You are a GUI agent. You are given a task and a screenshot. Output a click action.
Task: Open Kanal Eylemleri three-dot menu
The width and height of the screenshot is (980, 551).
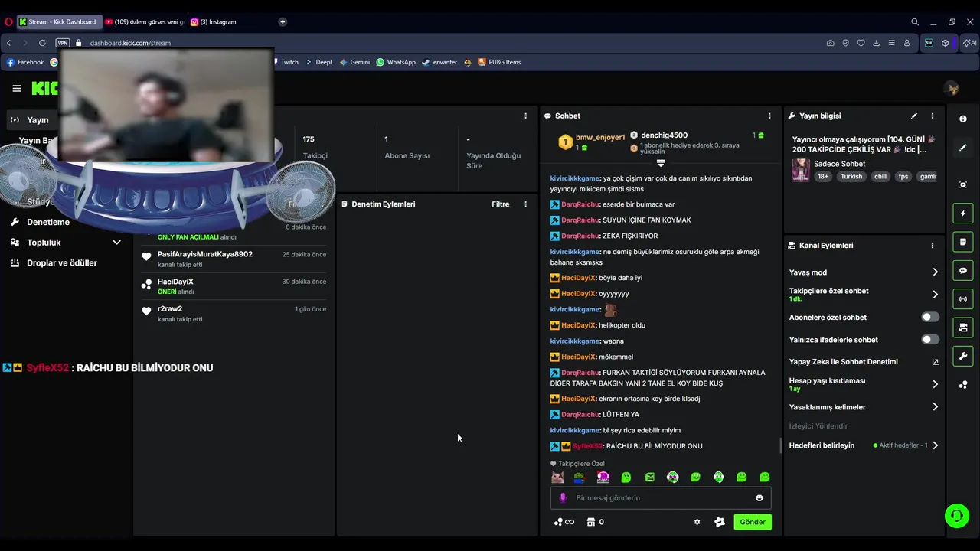click(x=932, y=246)
